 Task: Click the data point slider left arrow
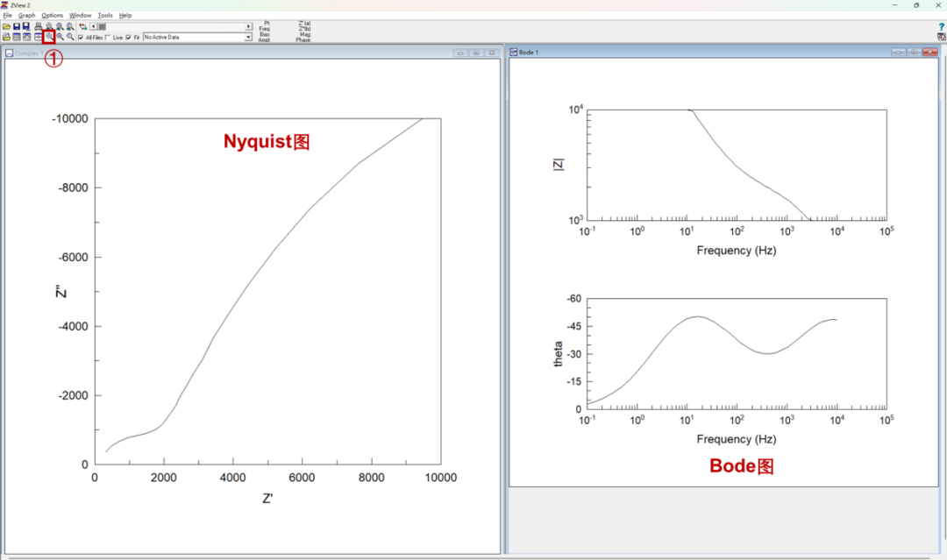pyautogui.click(x=93, y=26)
